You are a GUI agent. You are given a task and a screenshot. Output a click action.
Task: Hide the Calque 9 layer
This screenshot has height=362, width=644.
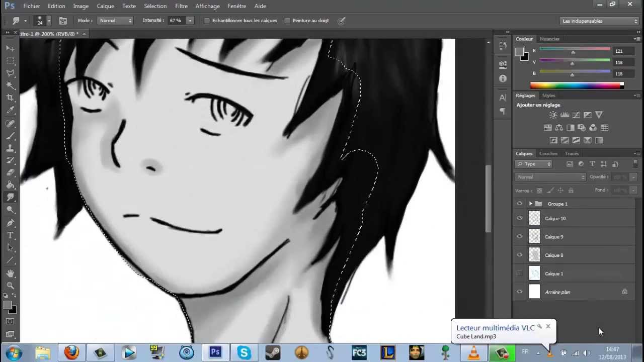point(520,237)
